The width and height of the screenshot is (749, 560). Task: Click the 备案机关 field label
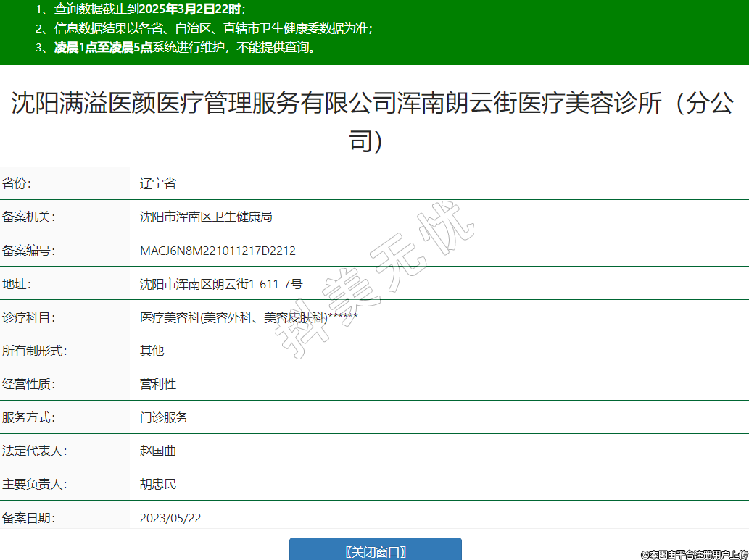[x=29, y=217]
